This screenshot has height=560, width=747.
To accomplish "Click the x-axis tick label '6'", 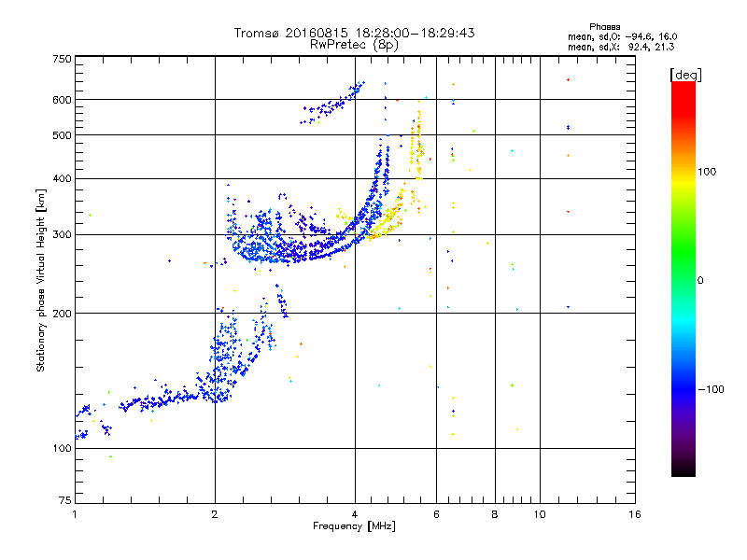I will 436,514.
